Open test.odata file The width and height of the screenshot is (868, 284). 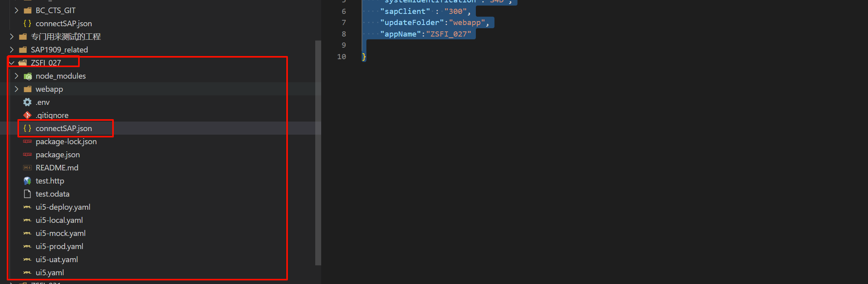[52, 194]
